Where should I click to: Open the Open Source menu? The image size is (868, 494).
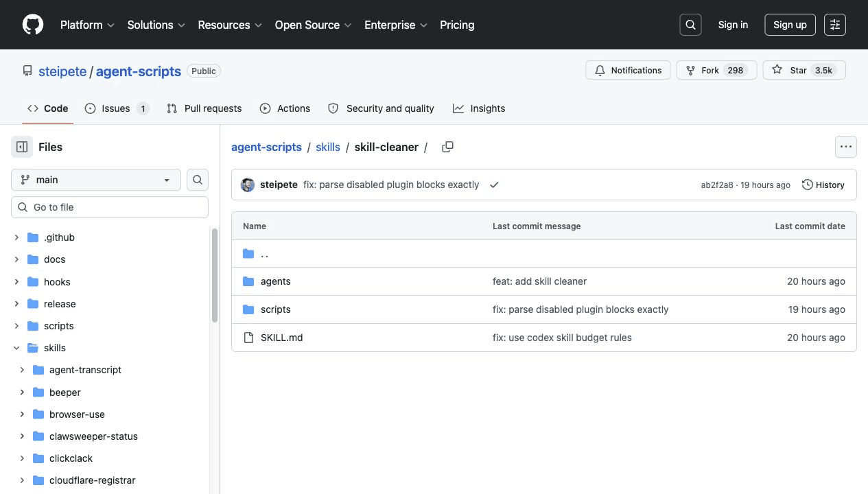[x=314, y=25]
